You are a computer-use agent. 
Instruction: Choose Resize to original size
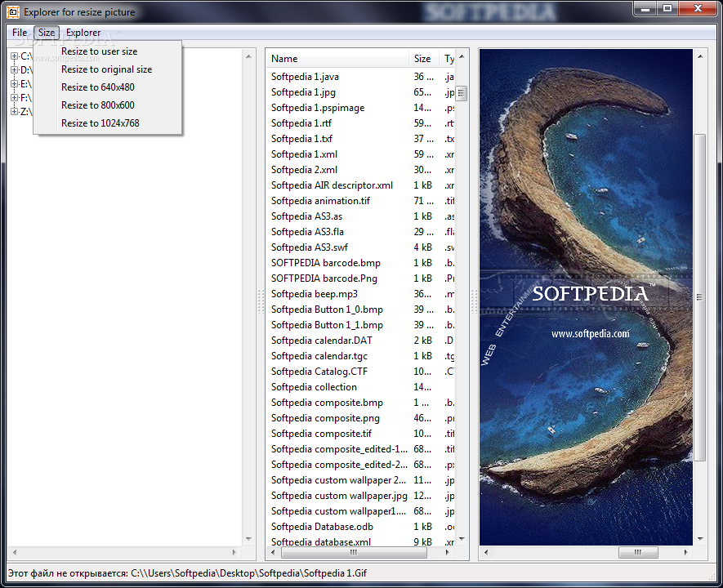[x=107, y=69]
